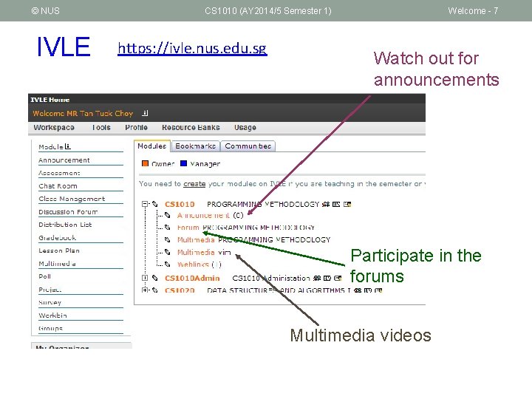532x399 pixels.
Task: Click the ID card icon on CS1020 row
Action: pyautogui.click(x=368, y=290)
